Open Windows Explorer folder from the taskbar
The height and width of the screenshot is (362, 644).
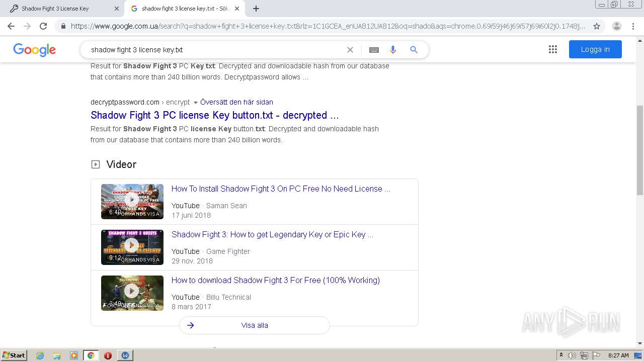click(57, 355)
